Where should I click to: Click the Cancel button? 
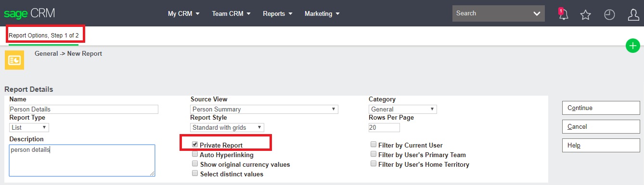pyautogui.click(x=601, y=126)
